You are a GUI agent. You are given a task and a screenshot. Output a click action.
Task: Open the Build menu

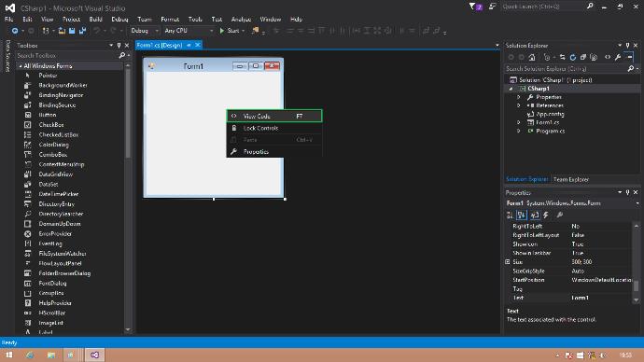(x=96, y=20)
